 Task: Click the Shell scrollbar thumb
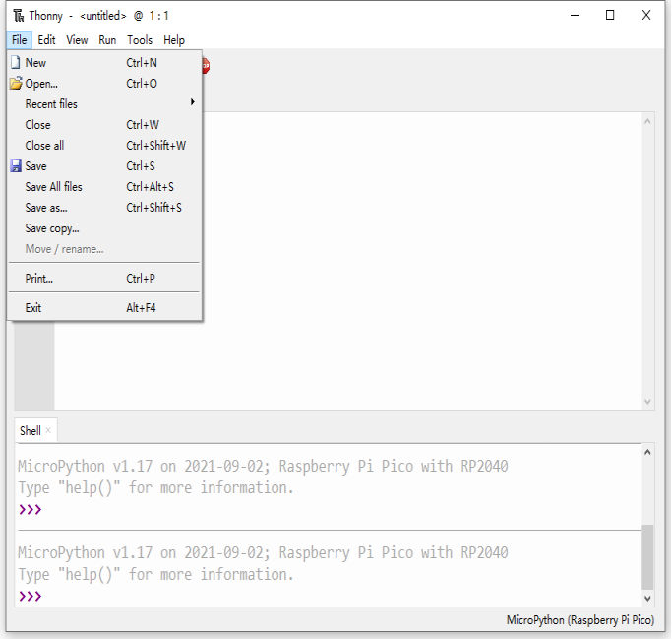(647, 556)
